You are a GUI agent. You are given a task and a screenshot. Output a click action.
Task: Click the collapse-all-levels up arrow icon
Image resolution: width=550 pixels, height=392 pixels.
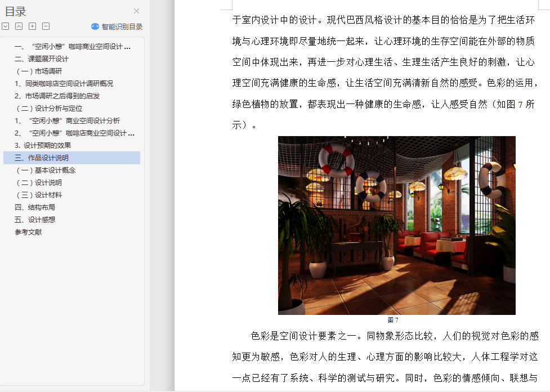pos(19,26)
